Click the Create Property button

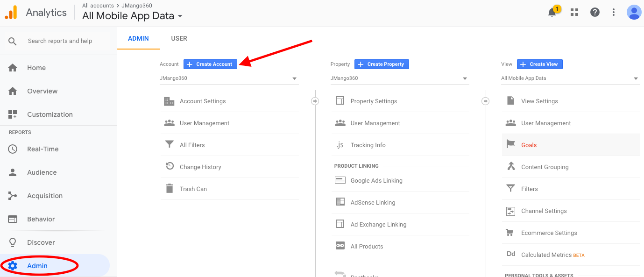[x=382, y=64]
